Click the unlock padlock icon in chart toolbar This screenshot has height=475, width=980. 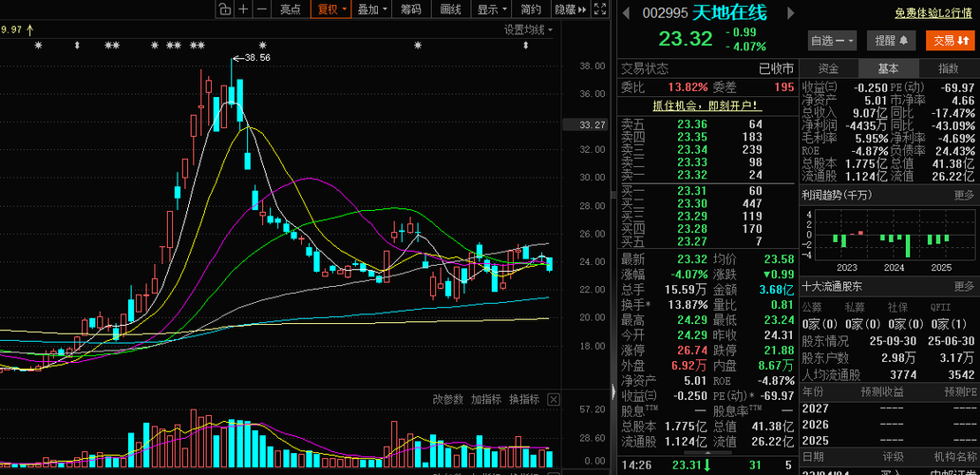tap(224, 9)
